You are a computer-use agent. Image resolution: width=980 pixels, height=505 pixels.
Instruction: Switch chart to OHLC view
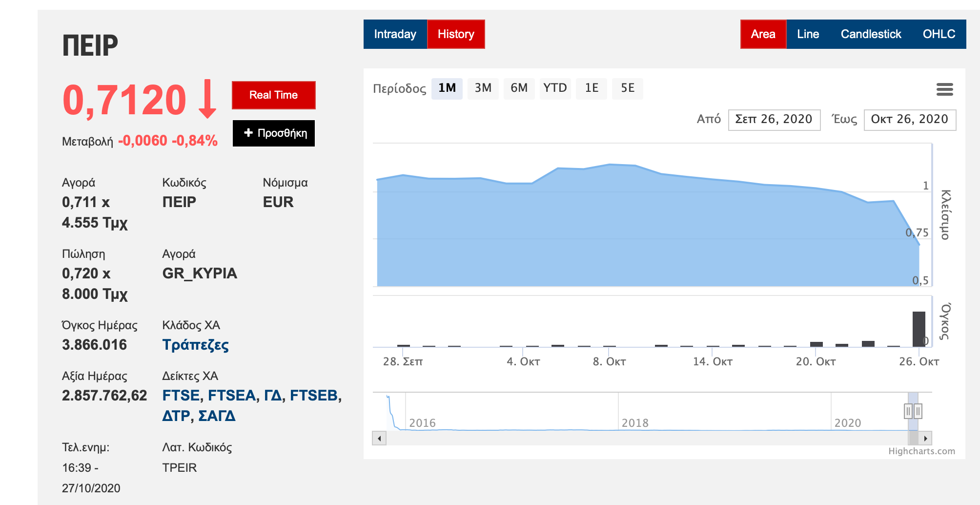point(939,34)
